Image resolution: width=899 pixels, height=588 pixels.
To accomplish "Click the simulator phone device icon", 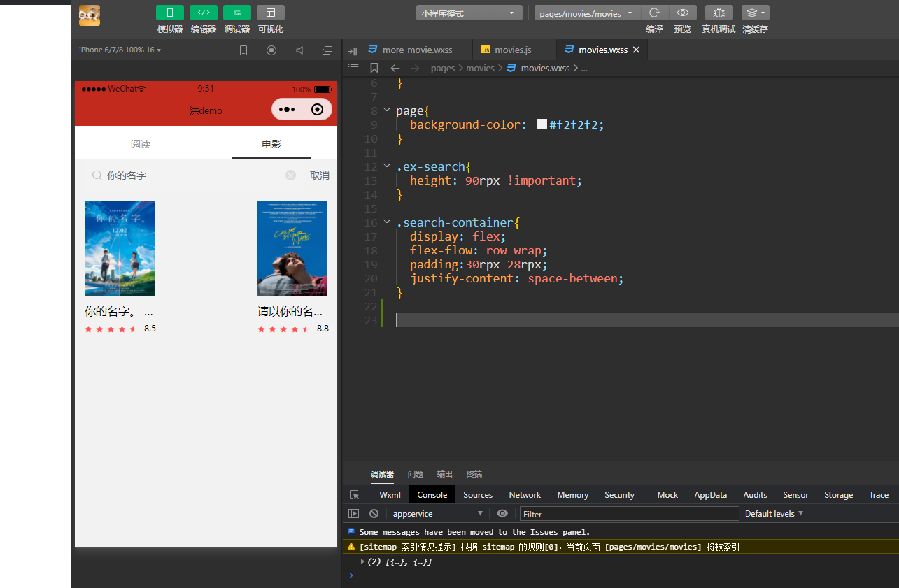I will tap(243, 50).
